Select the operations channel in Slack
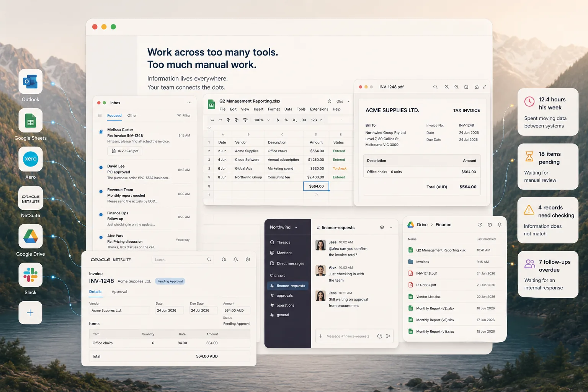This screenshot has height=392, width=588. click(282, 305)
